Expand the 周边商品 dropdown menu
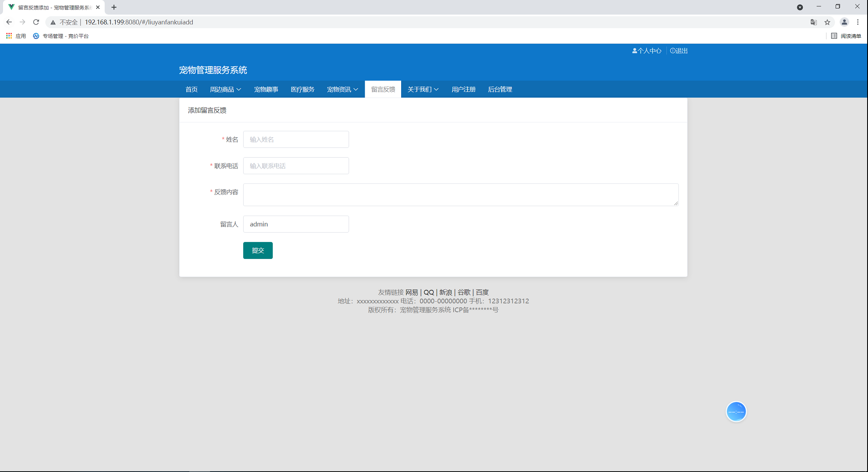Screen dimensions: 868x472 point(225,89)
